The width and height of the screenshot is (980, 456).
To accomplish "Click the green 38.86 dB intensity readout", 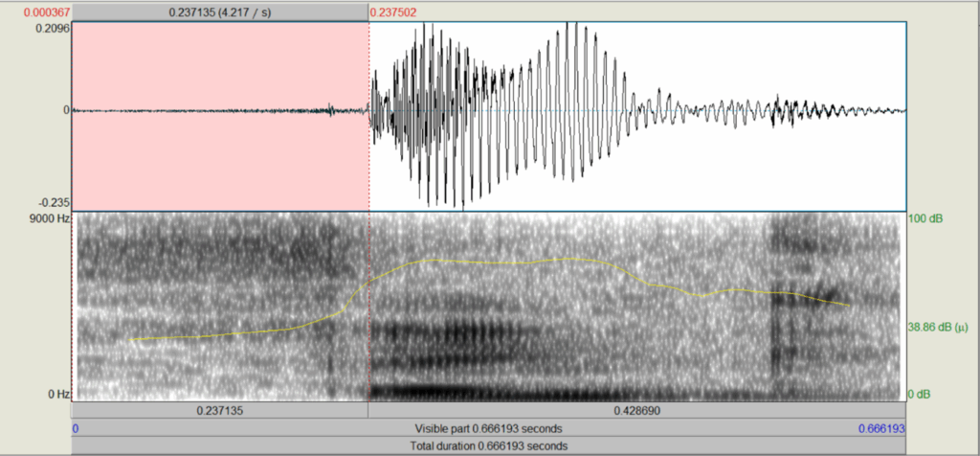I will pyautogui.click(x=940, y=327).
